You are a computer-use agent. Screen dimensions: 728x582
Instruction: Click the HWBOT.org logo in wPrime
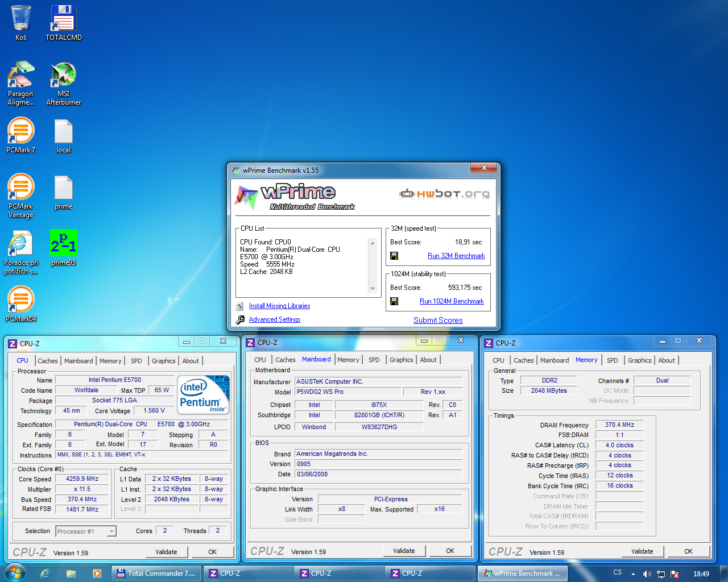444,194
